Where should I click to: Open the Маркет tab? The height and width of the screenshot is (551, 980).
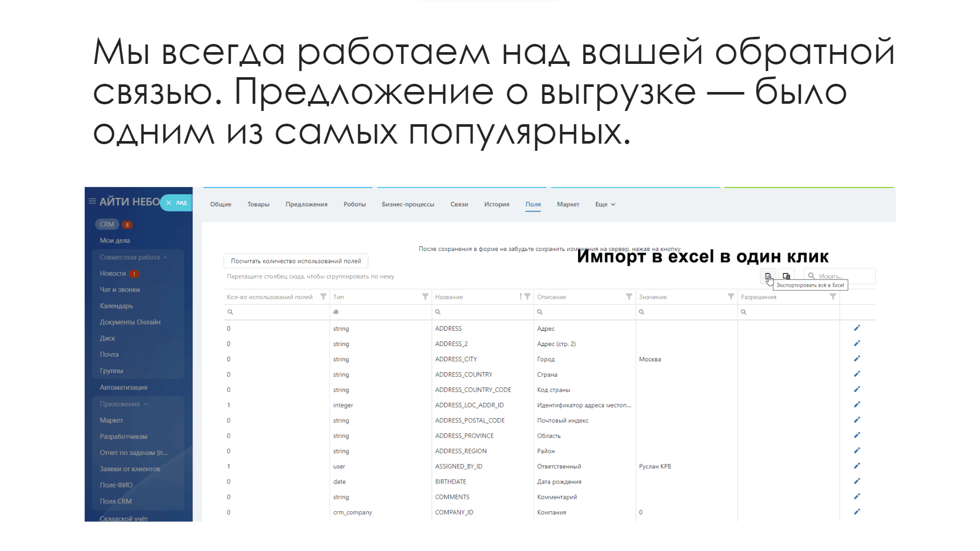[x=568, y=204]
